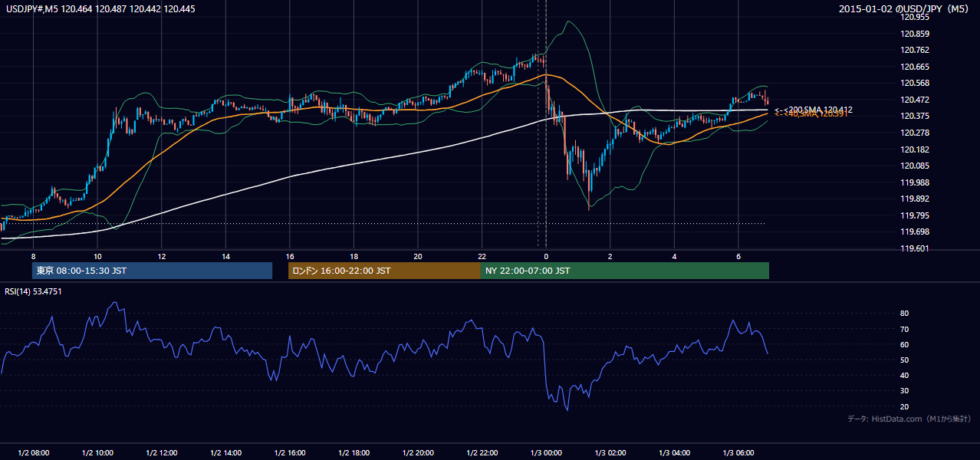Click the 1/2 16:00 time label
980x460 pixels.
pyautogui.click(x=290, y=452)
